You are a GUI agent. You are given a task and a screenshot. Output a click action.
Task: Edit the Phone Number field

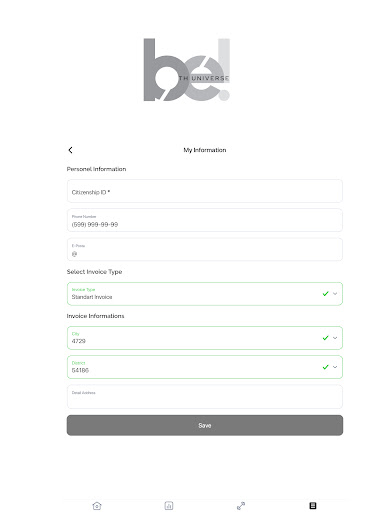(205, 220)
